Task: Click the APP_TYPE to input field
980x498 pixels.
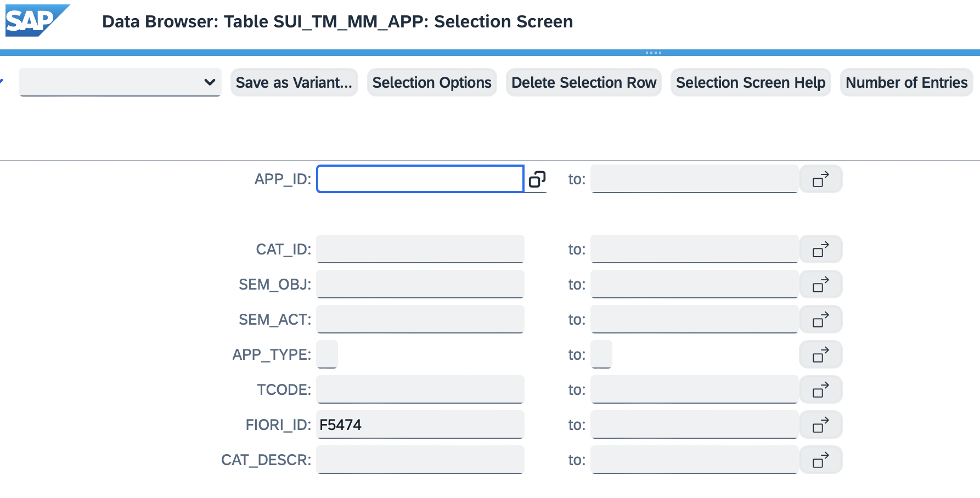Action: tap(601, 355)
